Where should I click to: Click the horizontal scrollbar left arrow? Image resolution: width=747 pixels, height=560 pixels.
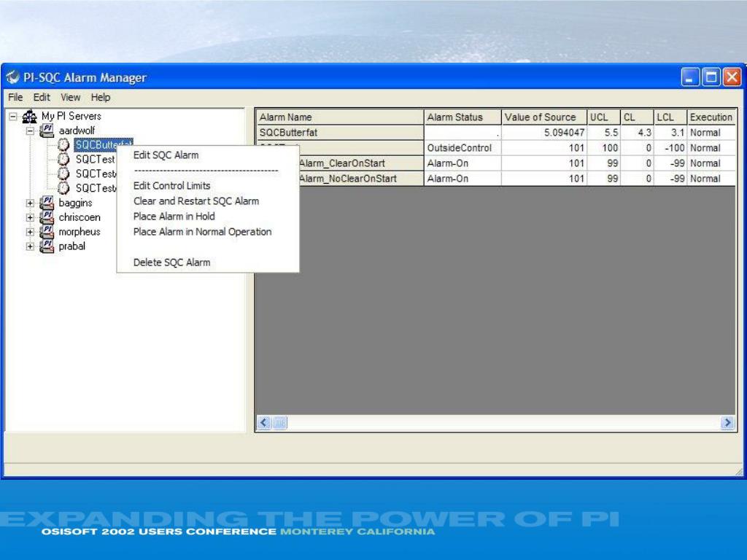(264, 423)
